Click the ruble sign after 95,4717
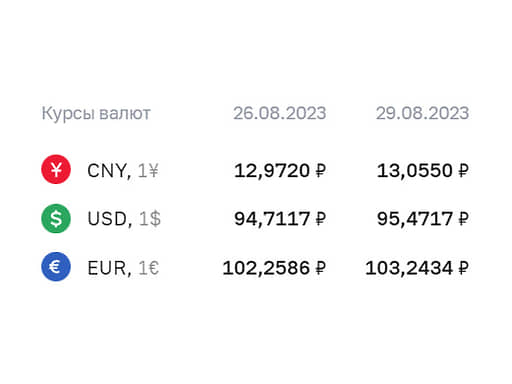This screenshot has height=384, width=512. click(464, 219)
